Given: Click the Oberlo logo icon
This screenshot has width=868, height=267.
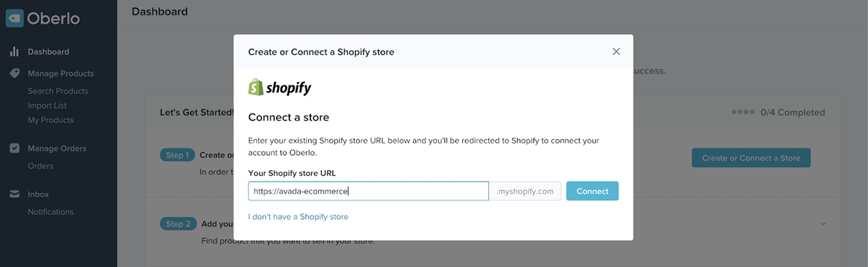Looking at the screenshot, I should coord(14,18).
